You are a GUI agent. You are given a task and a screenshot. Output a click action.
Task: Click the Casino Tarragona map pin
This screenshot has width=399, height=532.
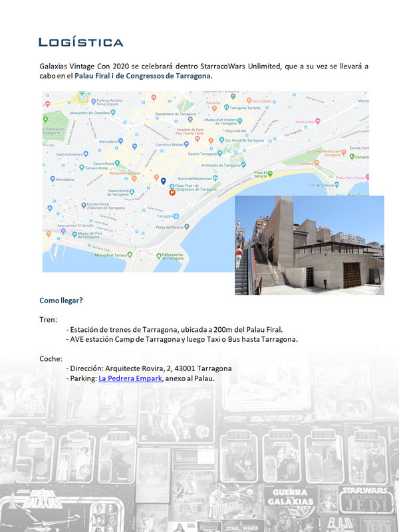point(219,154)
